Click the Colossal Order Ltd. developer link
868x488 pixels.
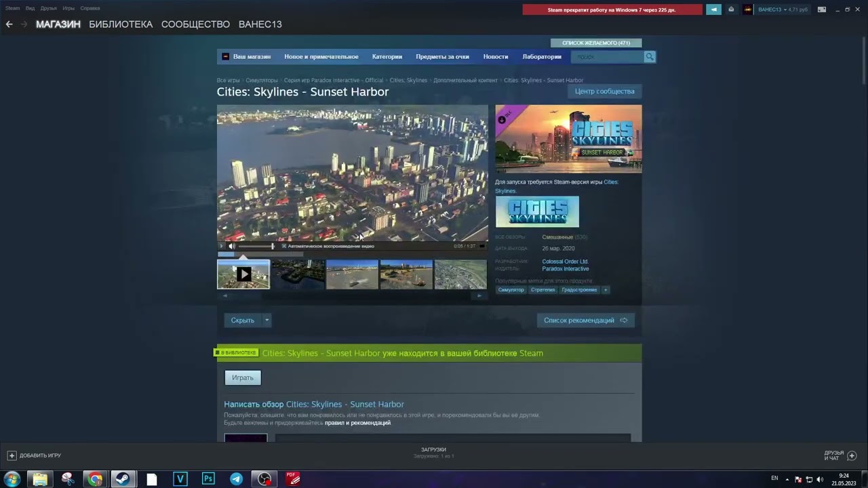pyautogui.click(x=566, y=262)
